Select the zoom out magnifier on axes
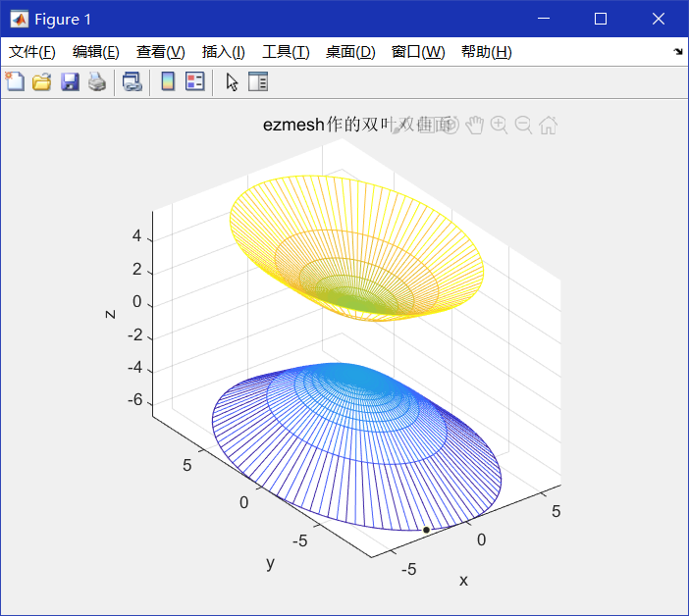The image size is (689, 616). pos(524,126)
